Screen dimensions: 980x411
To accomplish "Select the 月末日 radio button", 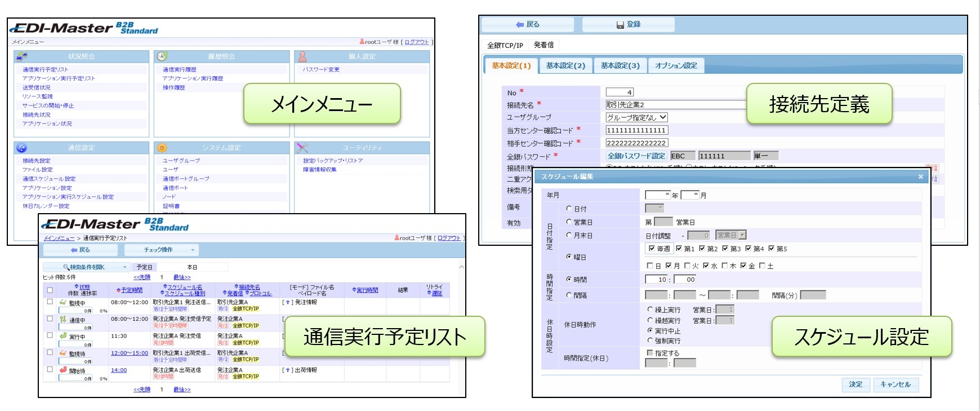I will [x=569, y=235].
